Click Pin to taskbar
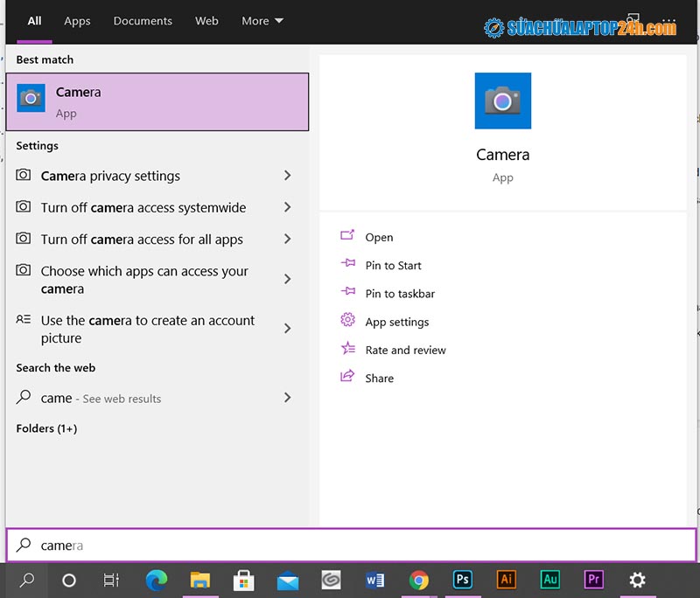 pos(400,294)
